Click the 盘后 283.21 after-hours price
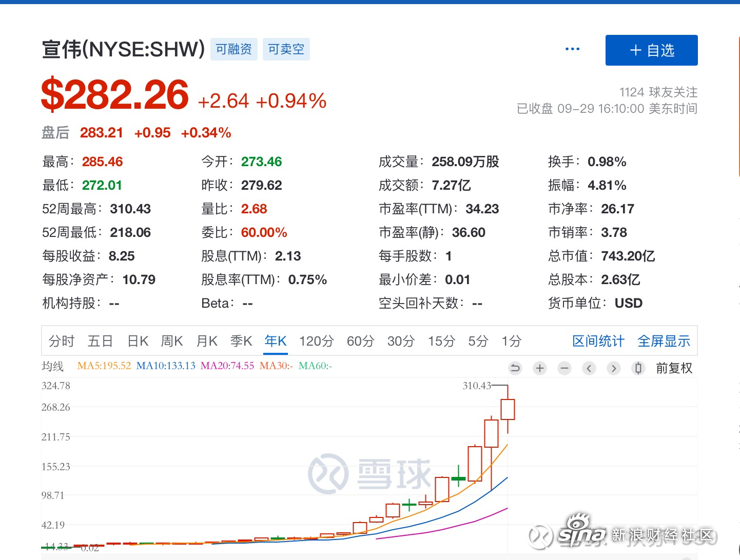 102,133
